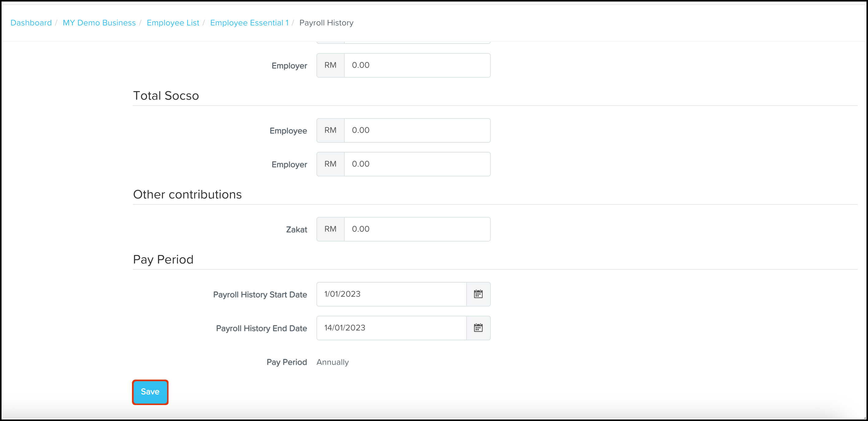Open calendar picker for Payroll History Start Date
Image resolution: width=868 pixels, height=421 pixels.
[x=478, y=294]
